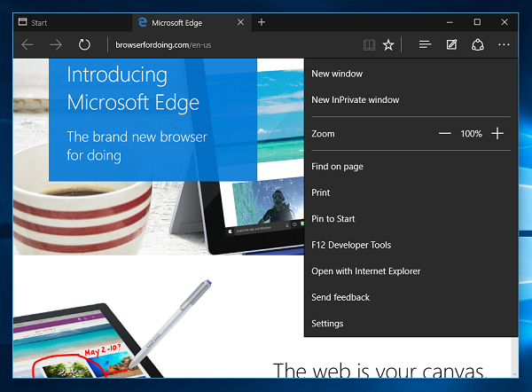The width and height of the screenshot is (532, 392).
Task: Click scrollbar down arrow at page bottom
Action: (514, 374)
